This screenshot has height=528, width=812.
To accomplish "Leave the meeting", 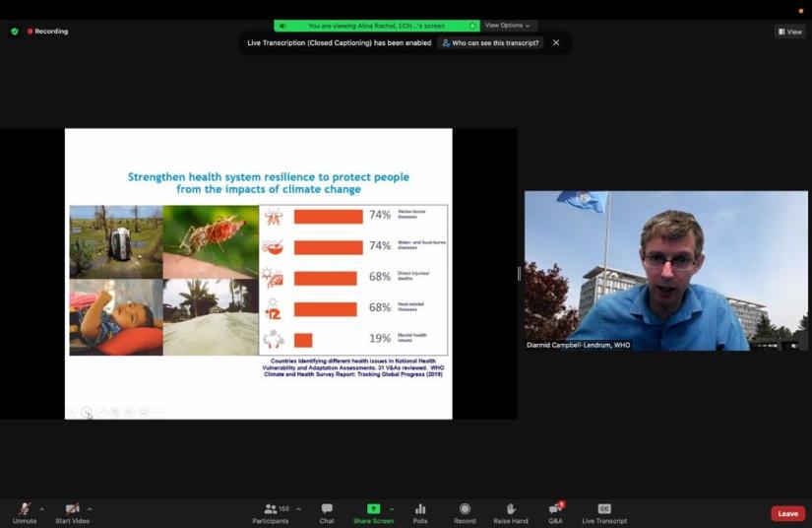I will (787, 513).
